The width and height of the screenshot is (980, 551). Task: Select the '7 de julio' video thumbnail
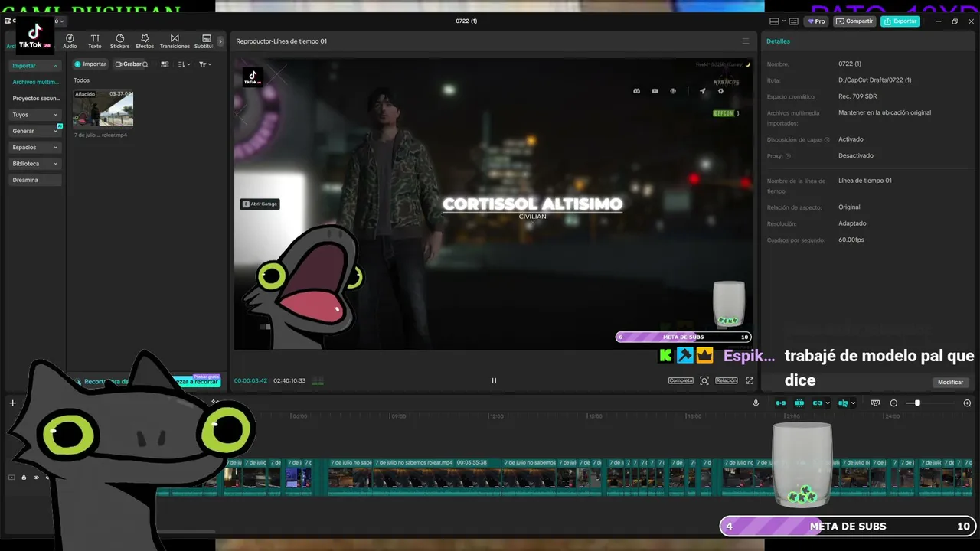pyautogui.click(x=103, y=109)
